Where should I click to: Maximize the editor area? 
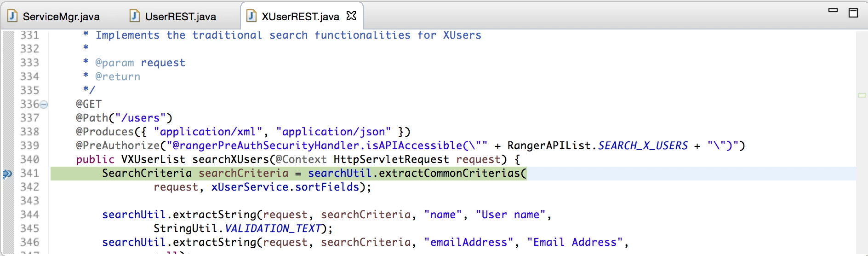click(x=853, y=13)
